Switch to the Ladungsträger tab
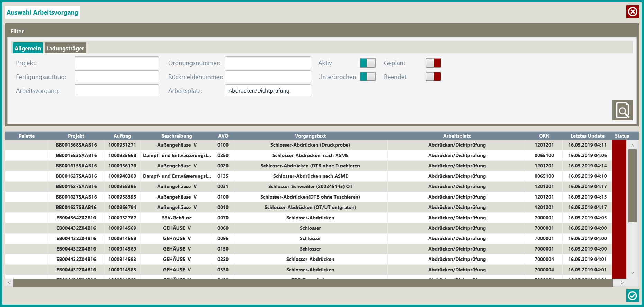This screenshot has height=307, width=644. [65, 48]
